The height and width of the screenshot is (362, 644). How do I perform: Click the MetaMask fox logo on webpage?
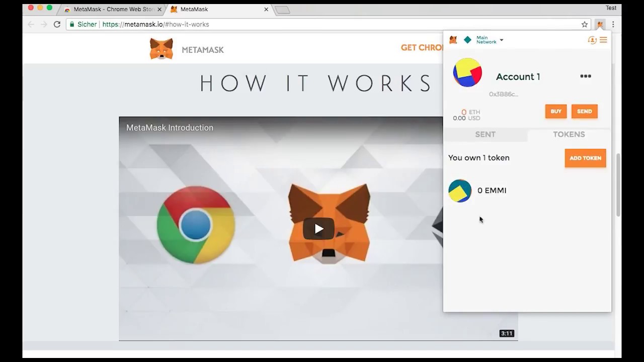[x=162, y=49]
